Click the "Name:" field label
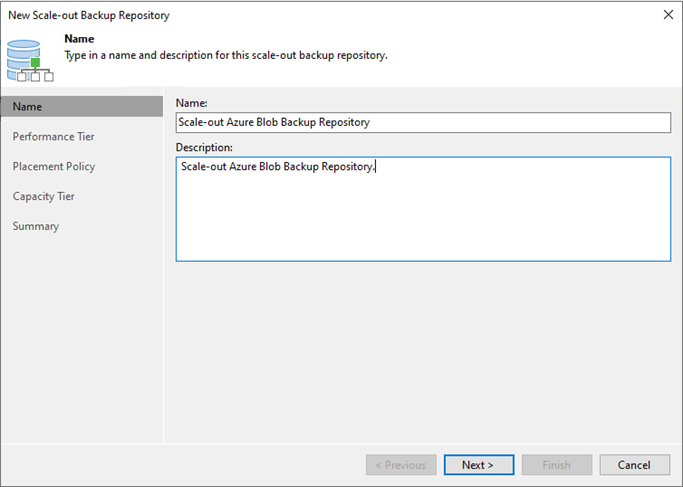The height and width of the screenshot is (487, 683). [x=192, y=103]
